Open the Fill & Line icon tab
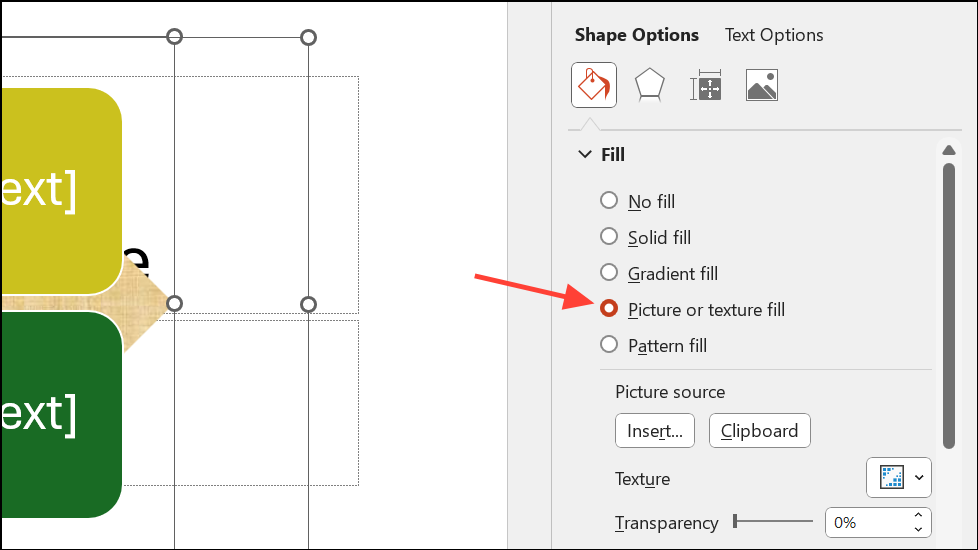 click(593, 86)
